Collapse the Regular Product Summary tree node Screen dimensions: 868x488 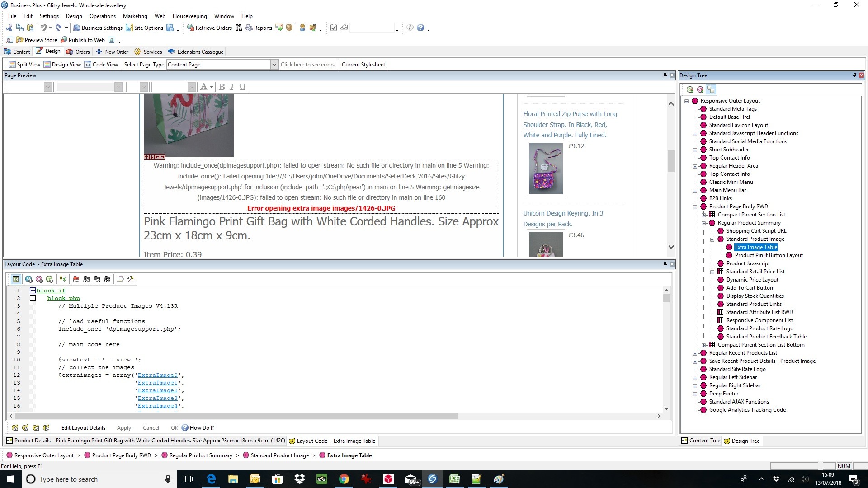coord(704,223)
